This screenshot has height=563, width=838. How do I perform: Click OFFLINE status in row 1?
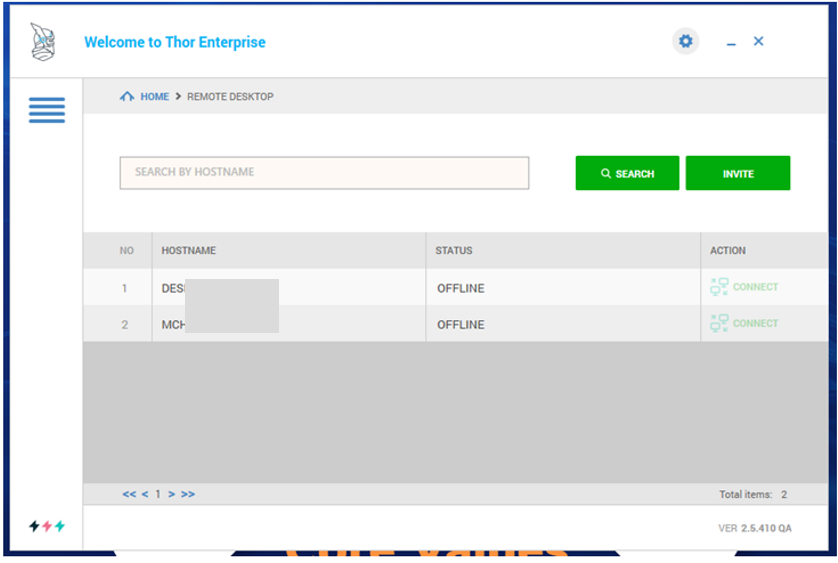(x=461, y=288)
